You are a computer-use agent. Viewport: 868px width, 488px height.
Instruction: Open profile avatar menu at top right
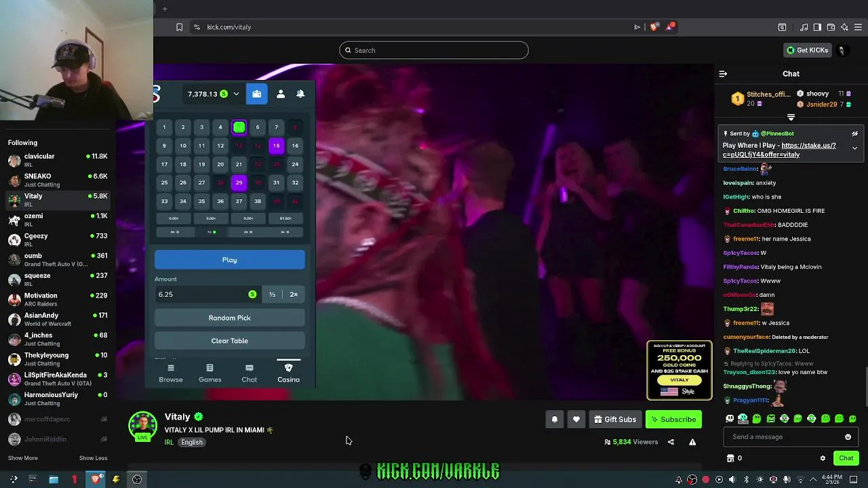pyautogui.click(x=842, y=50)
